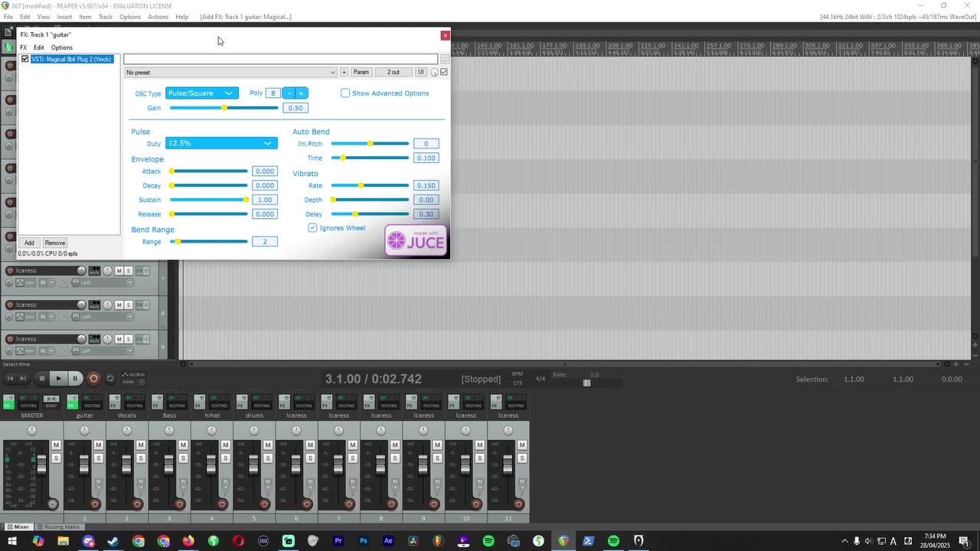Click the transport Stop button
980x551 pixels.
pos(42,378)
